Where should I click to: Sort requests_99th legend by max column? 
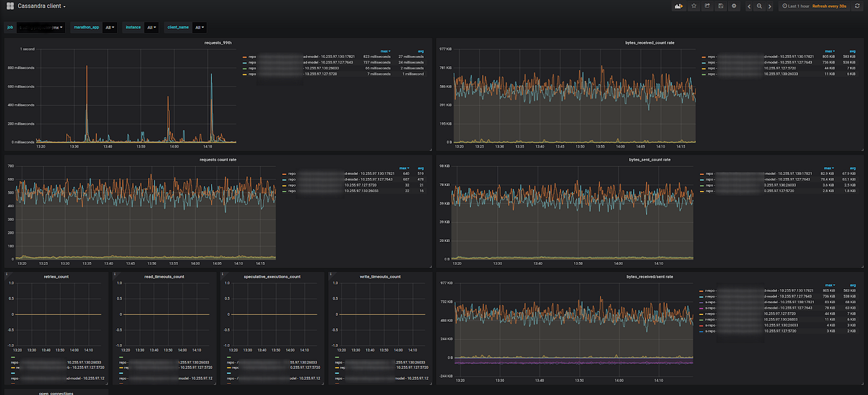click(x=385, y=51)
